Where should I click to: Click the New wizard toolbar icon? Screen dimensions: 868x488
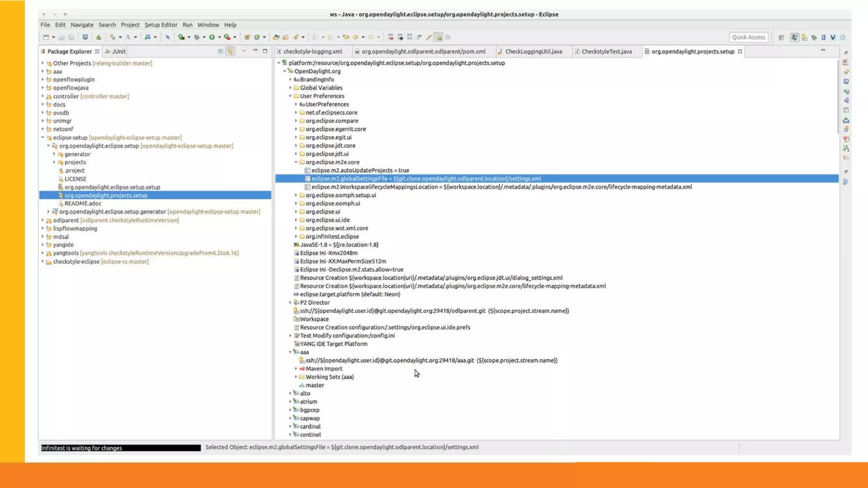coord(46,37)
